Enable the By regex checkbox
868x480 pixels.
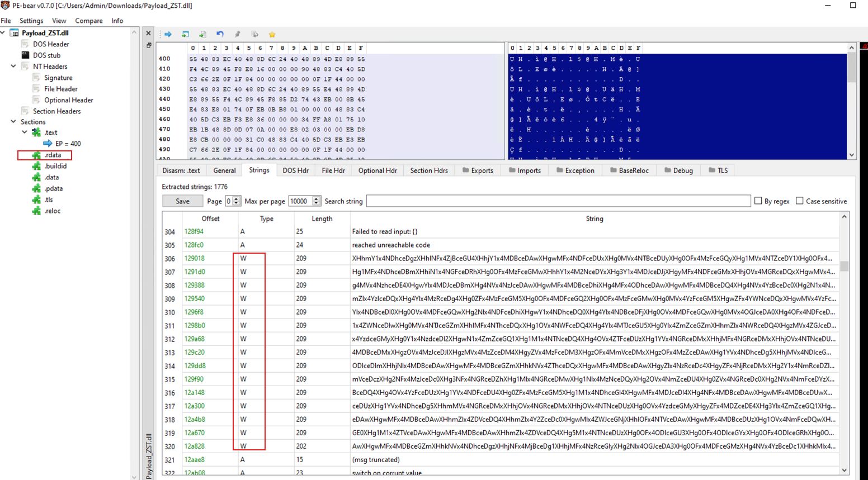(x=758, y=201)
